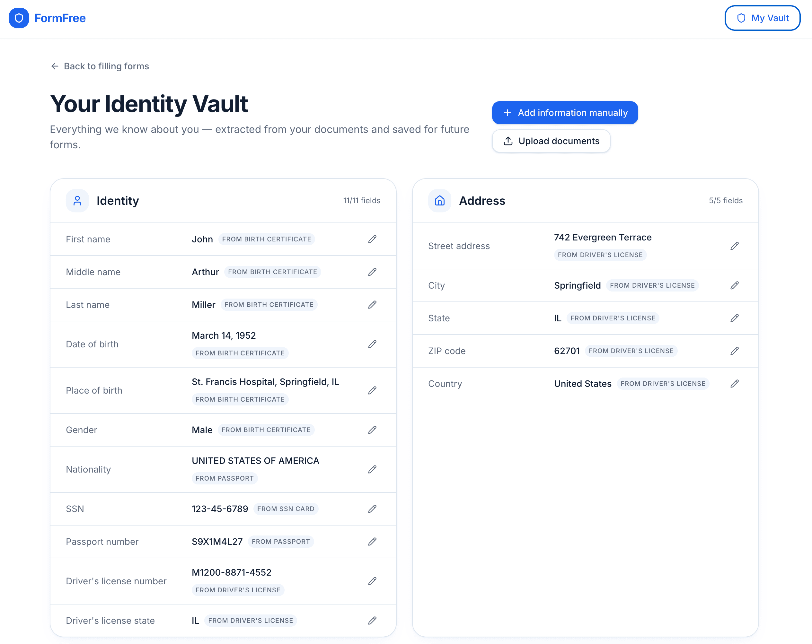Edit the State row pencil icon
Image resolution: width=812 pixels, height=644 pixels.
734,318
